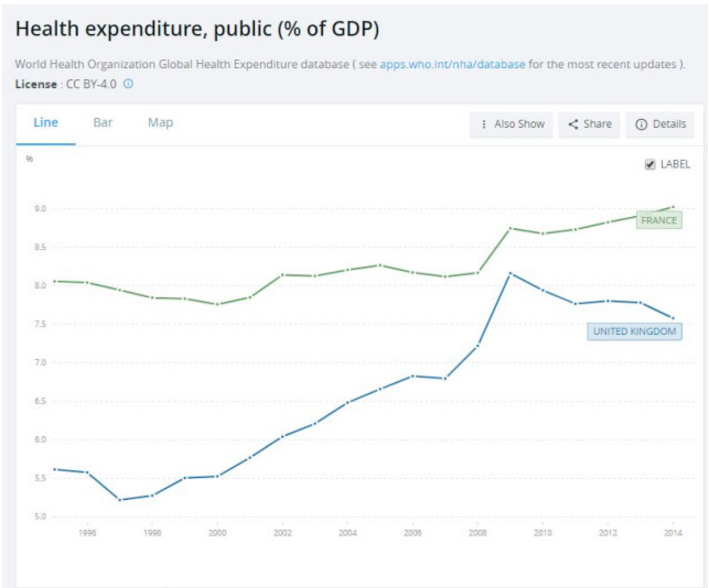
Task: Click the Also Show three-dots icon
Action: coord(484,125)
